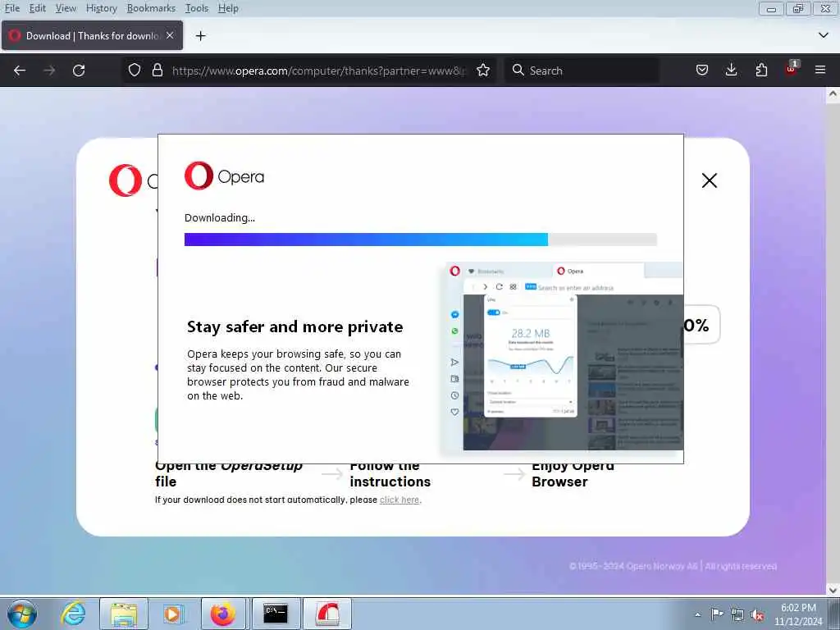Open Windows Media Player from taskbar
This screenshot has width=840, height=630.
pos(172,614)
